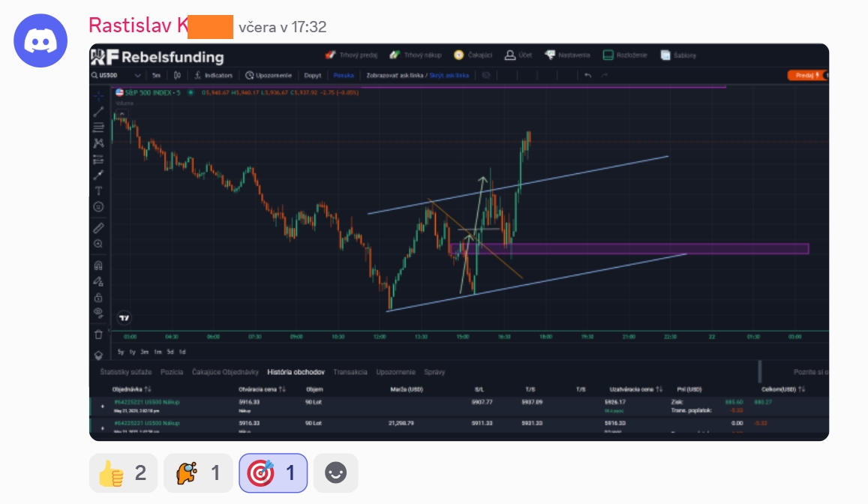Toggle drawings visibility eye icon
The height and width of the screenshot is (504, 868).
(x=98, y=312)
